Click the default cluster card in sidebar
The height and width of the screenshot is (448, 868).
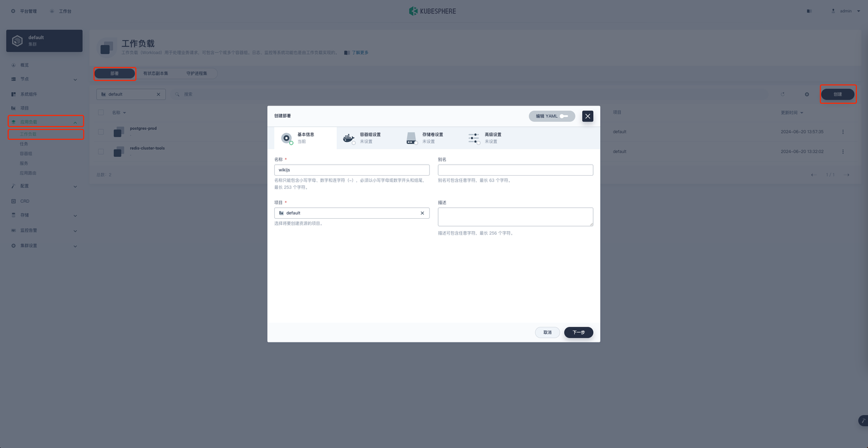pos(44,41)
